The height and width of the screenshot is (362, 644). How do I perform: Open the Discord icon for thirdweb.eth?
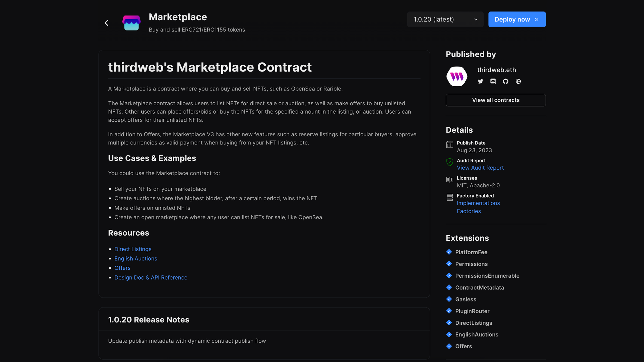[x=493, y=81]
